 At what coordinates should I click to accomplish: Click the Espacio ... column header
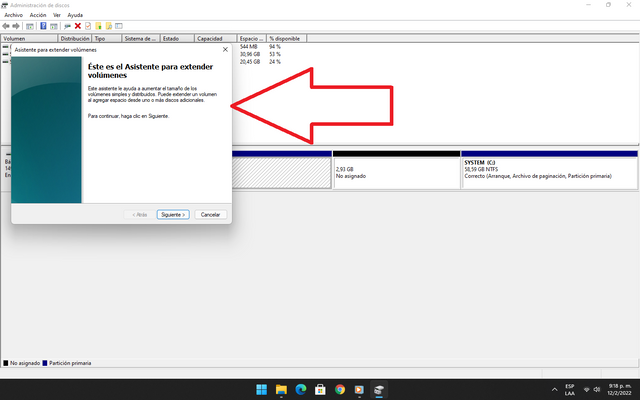[251, 38]
